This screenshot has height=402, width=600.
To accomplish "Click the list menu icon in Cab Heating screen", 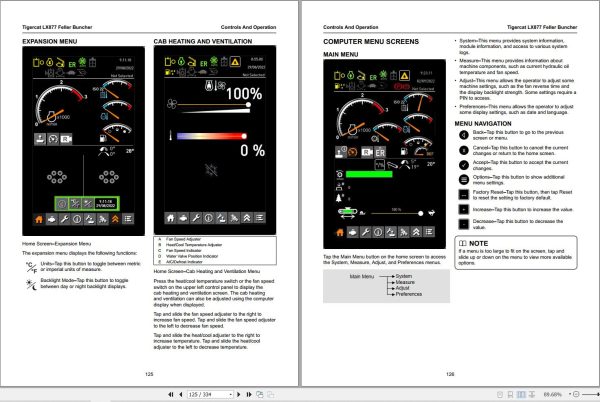I will point(260,218).
